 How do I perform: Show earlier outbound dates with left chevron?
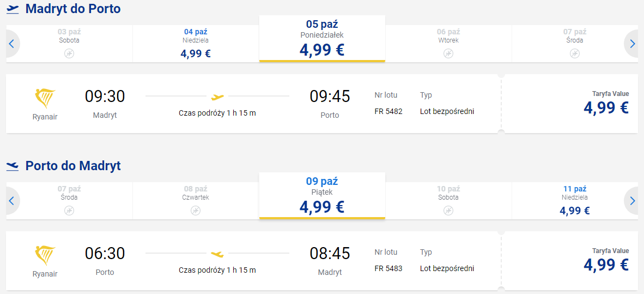12,44
